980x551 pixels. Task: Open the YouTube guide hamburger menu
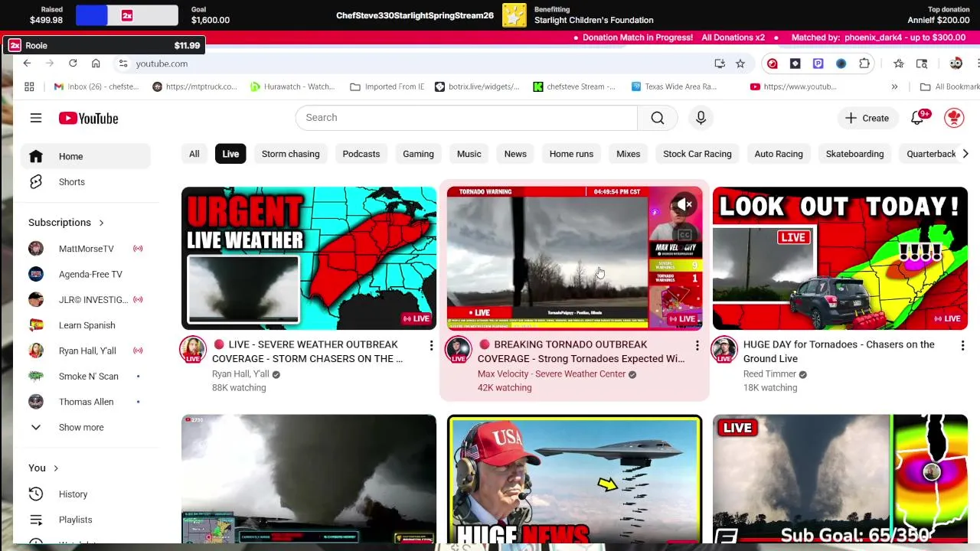pos(36,118)
